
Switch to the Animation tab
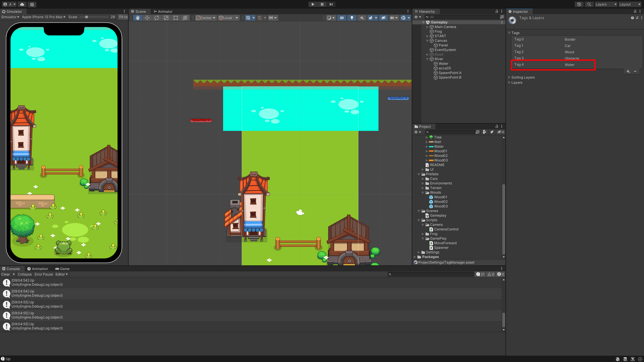(38, 269)
